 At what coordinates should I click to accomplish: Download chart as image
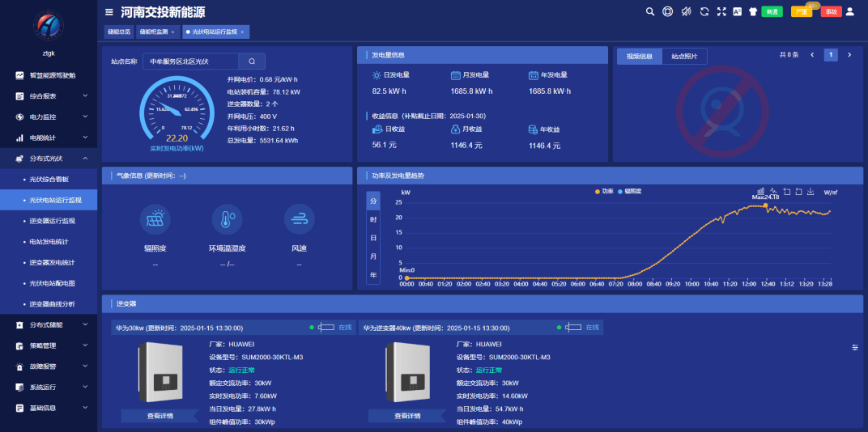tap(811, 192)
